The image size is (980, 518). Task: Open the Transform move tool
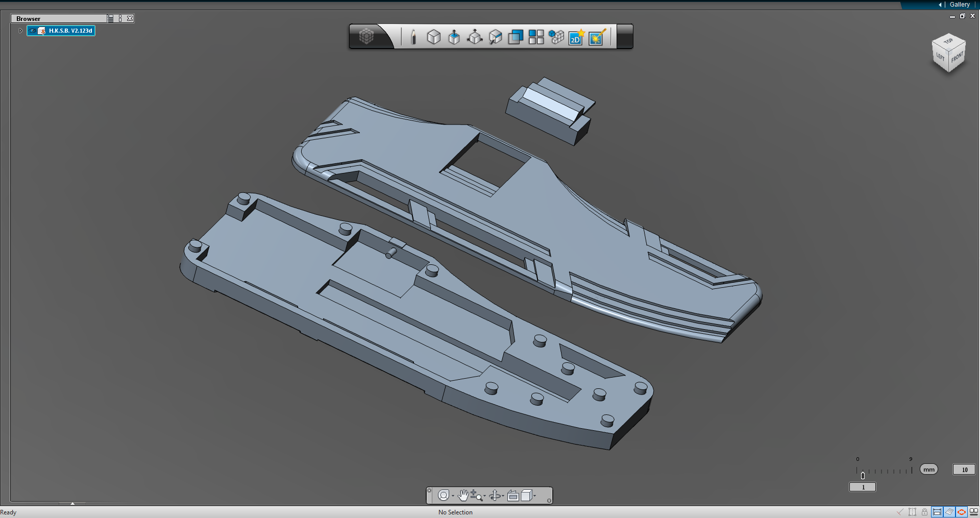[x=475, y=37]
